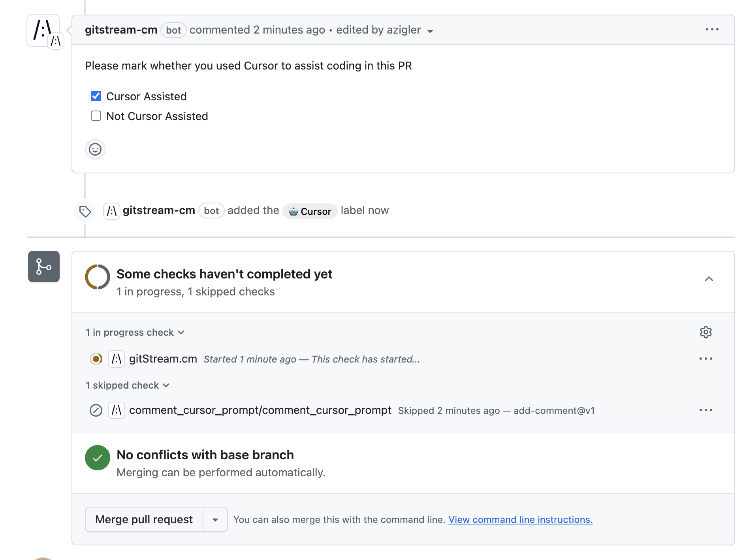Expand the edited by azigler history dropdown
This screenshot has height=560, width=745.
tap(431, 31)
